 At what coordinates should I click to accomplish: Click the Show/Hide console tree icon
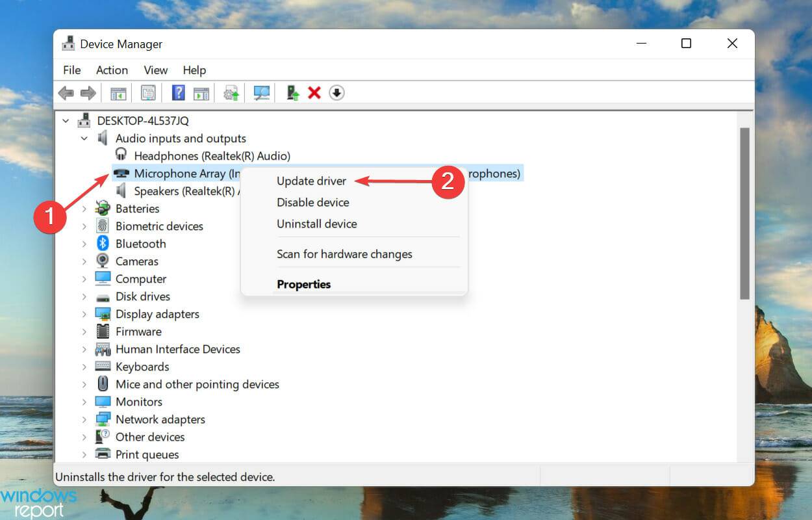118,92
